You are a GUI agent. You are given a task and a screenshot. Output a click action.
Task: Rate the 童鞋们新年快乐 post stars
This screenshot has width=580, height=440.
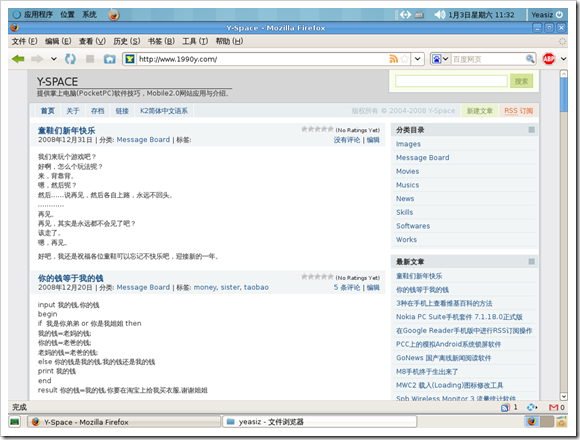tap(317, 129)
